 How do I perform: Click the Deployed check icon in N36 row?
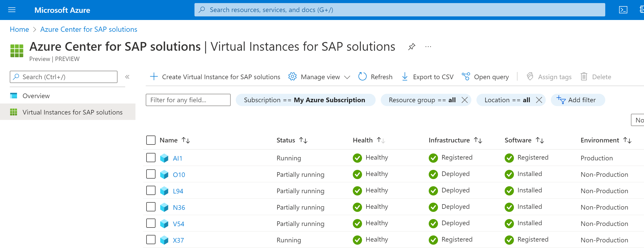tap(433, 207)
